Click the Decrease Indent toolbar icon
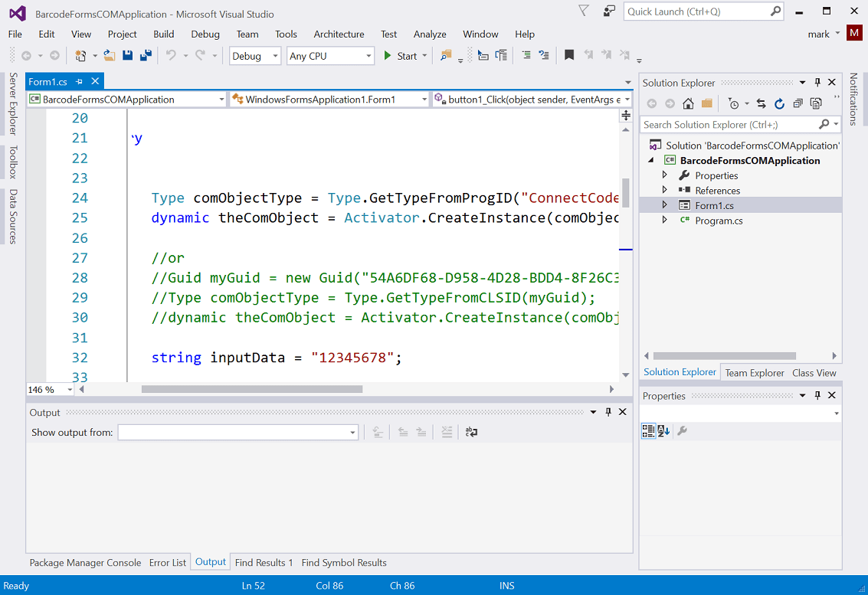 pos(526,55)
